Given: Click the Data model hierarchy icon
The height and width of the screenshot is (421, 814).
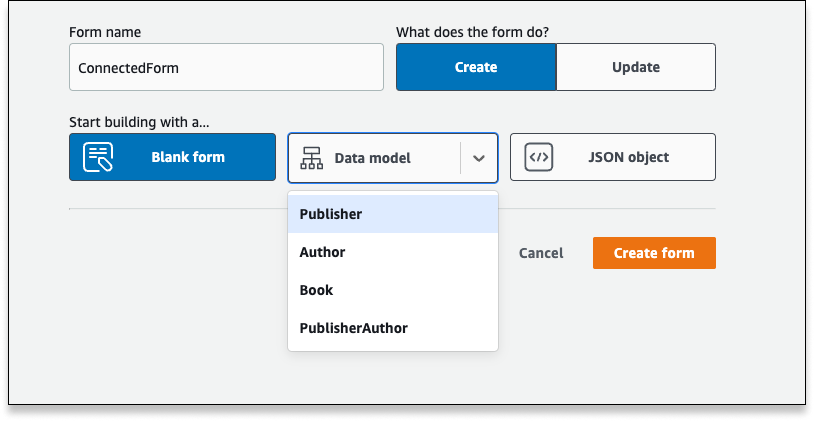Looking at the screenshot, I should [x=311, y=158].
